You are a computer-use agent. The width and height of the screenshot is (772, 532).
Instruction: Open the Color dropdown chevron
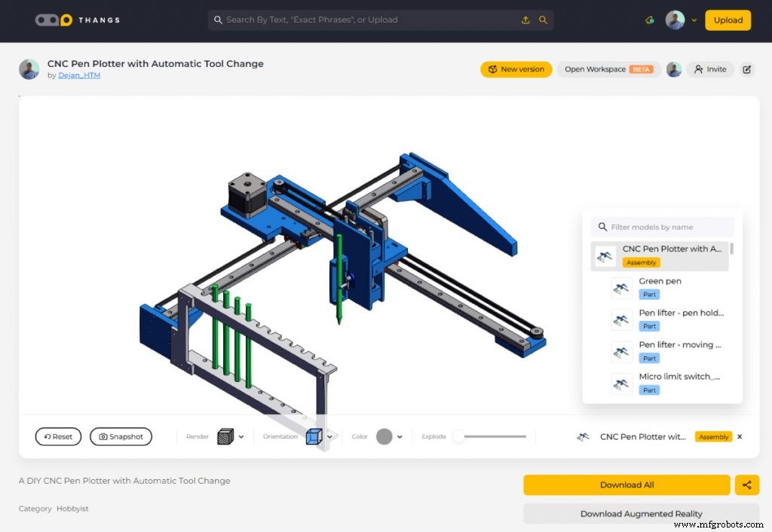[400, 436]
